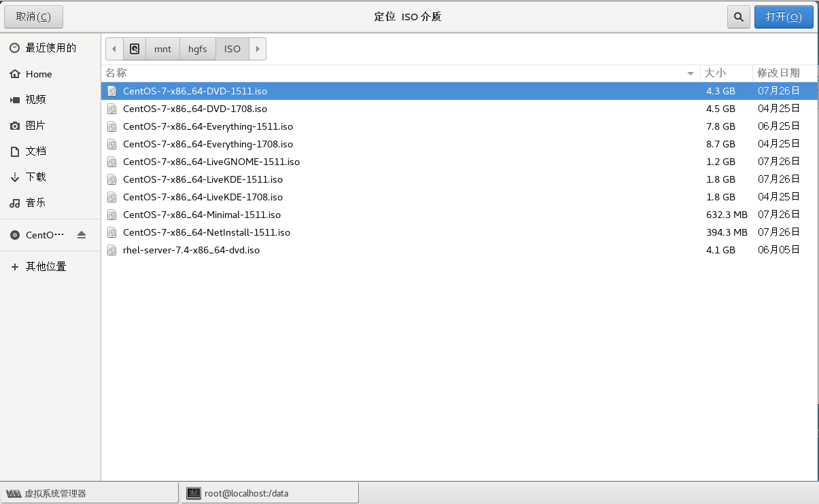This screenshot has height=504, width=819.
Task: Click the 06月05日 date cell
Action: tap(779, 250)
